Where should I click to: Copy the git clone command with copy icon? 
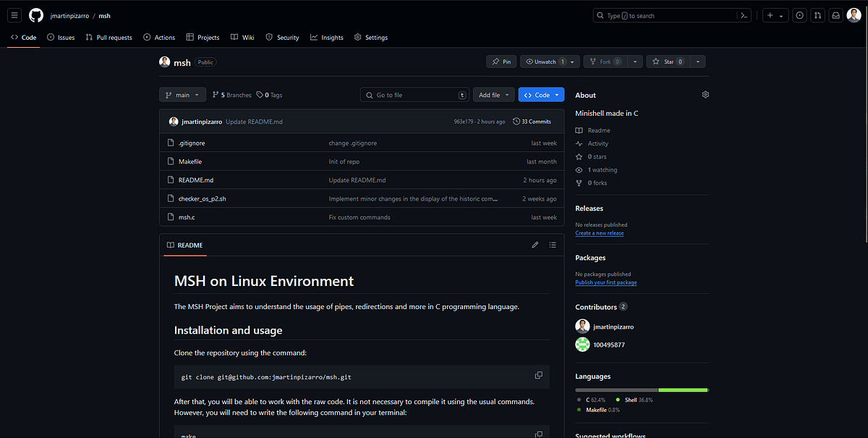(538, 375)
